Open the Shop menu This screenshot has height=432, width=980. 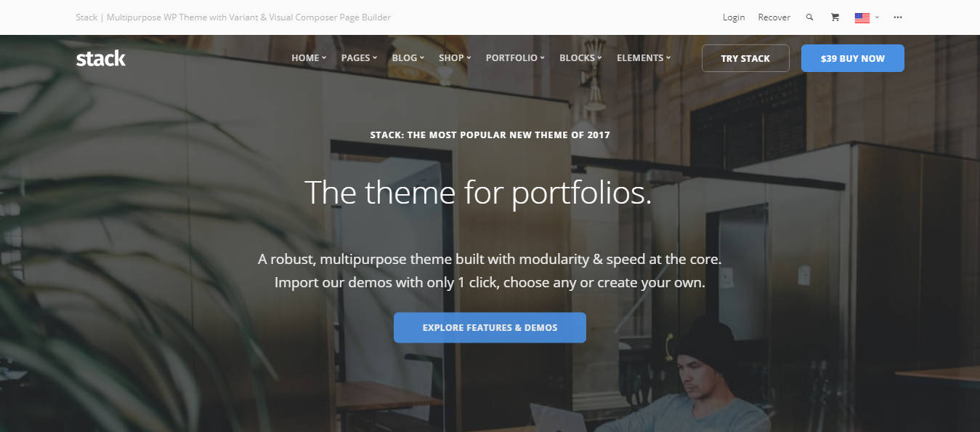tap(455, 58)
